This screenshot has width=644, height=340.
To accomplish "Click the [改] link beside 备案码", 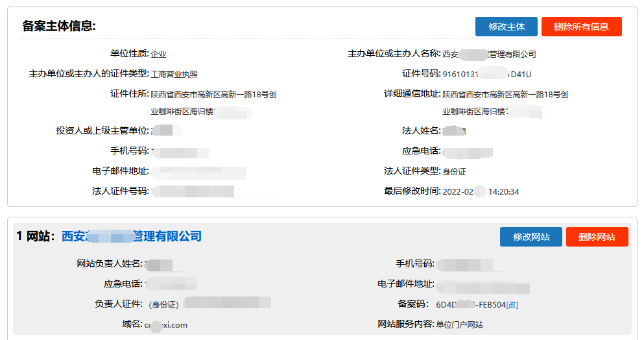I will click(x=512, y=304).
